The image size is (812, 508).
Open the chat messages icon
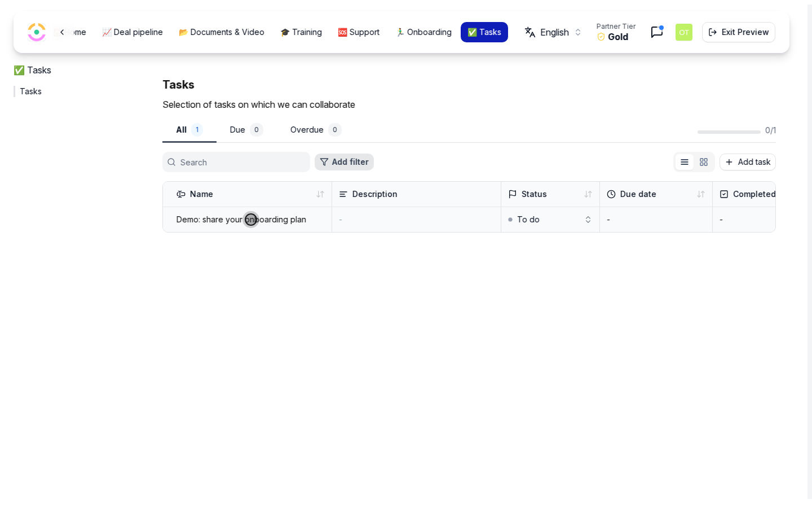(656, 32)
